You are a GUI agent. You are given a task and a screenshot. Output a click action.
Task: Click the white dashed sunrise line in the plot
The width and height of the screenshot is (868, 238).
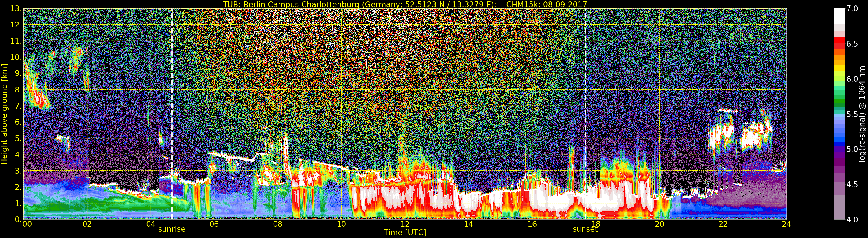click(172, 101)
